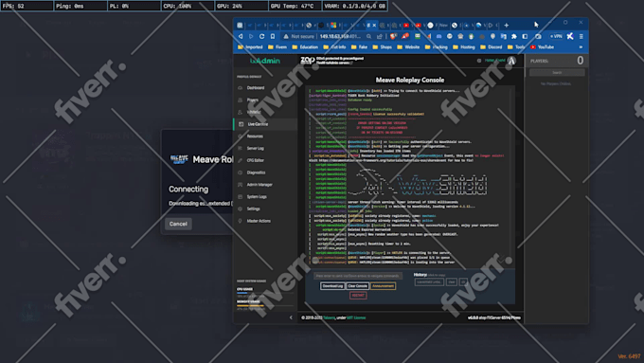Open the Fivem bookmarks folder
Viewport: 644px width, 363px height.
point(277,46)
